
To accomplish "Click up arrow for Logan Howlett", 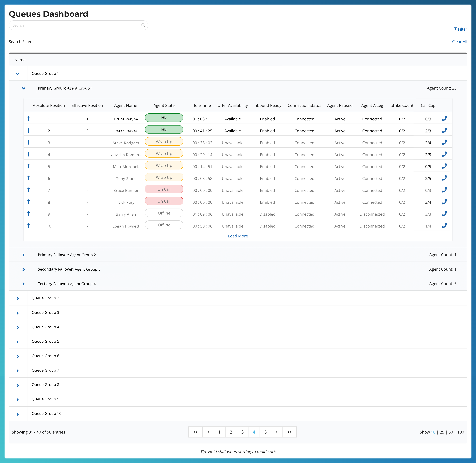I will pyautogui.click(x=28, y=226).
